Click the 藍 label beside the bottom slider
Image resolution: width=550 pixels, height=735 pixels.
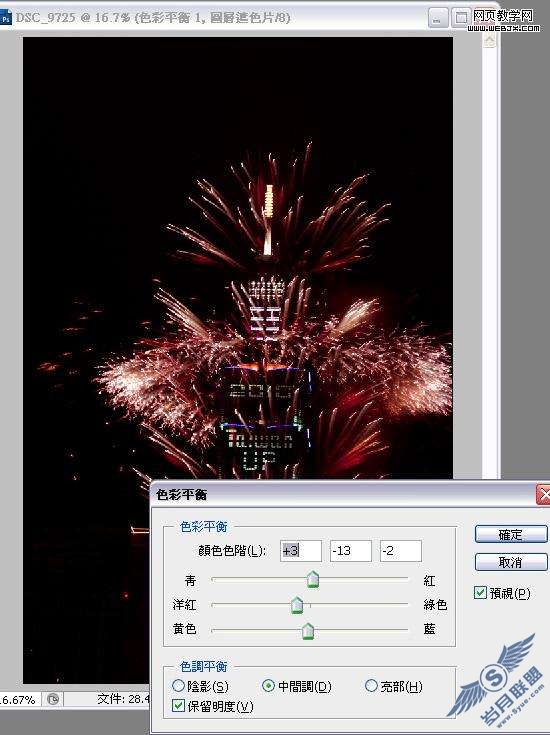(429, 629)
